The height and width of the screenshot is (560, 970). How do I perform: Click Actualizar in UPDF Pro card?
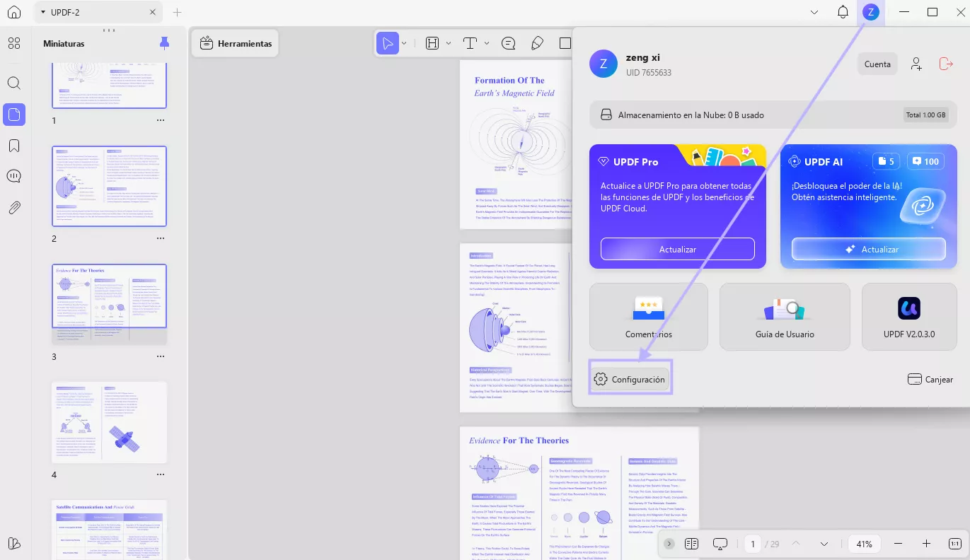tap(678, 249)
